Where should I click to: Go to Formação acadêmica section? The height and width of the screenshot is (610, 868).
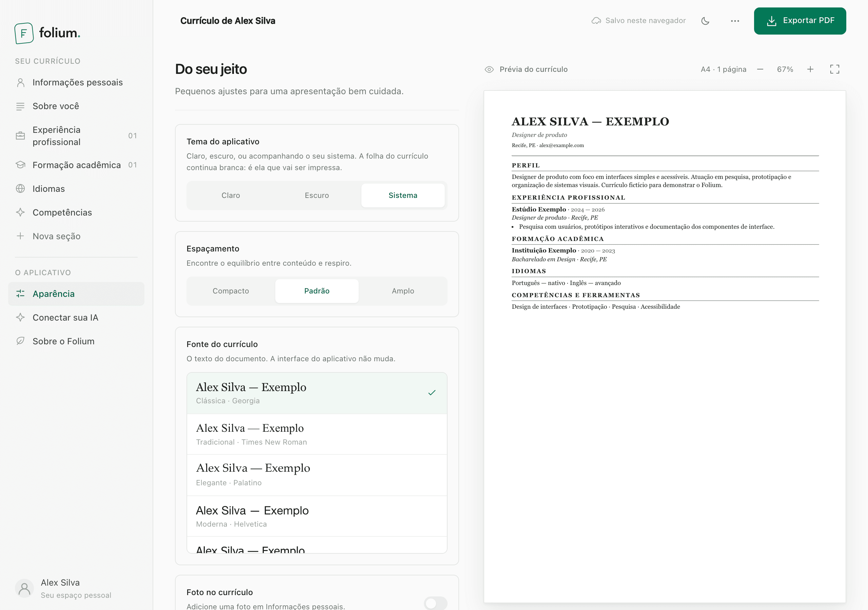coord(76,165)
